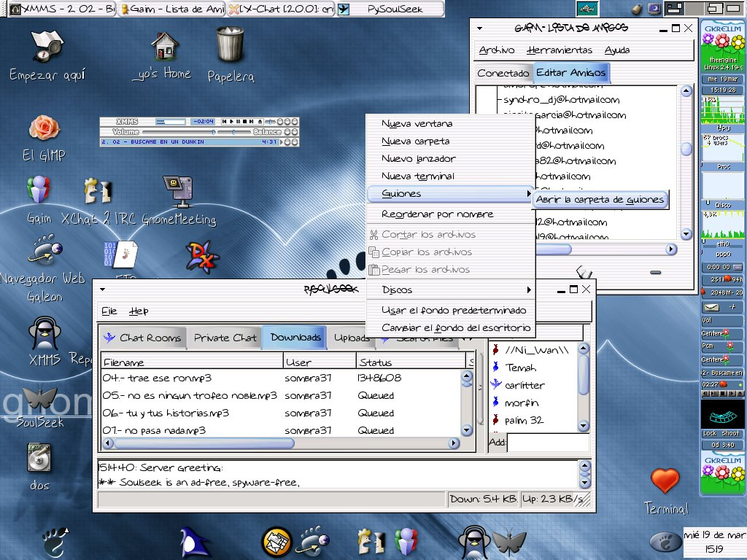Expand the Discos submenu
The height and width of the screenshot is (560, 747).
pyautogui.click(x=451, y=289)
